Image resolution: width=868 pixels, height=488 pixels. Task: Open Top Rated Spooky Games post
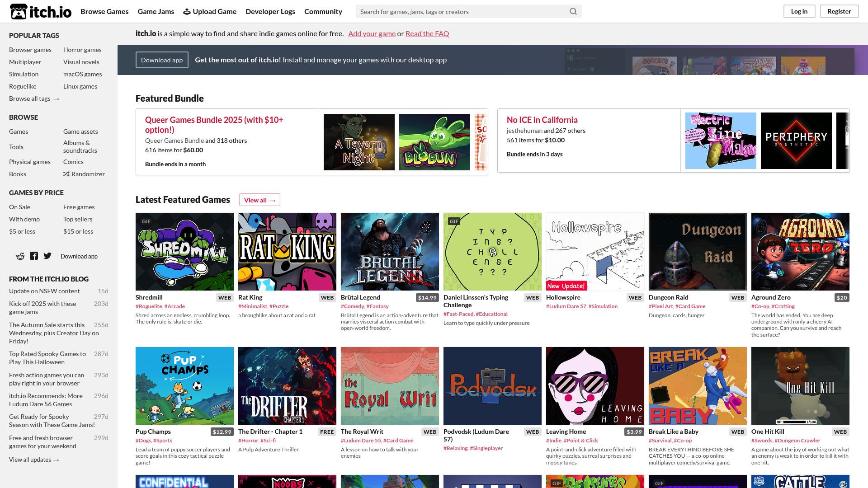[47, 358]
